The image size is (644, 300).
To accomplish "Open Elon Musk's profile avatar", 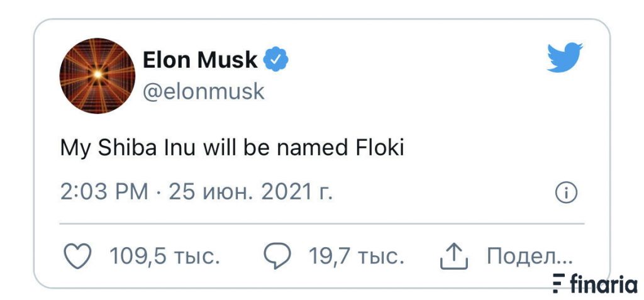I will point(97,75).
